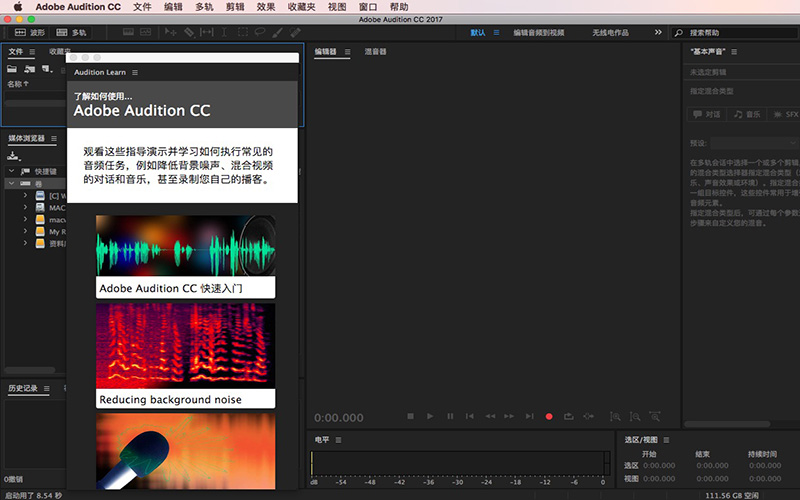Select the Razor tool in toolbar

coord(189,32)
